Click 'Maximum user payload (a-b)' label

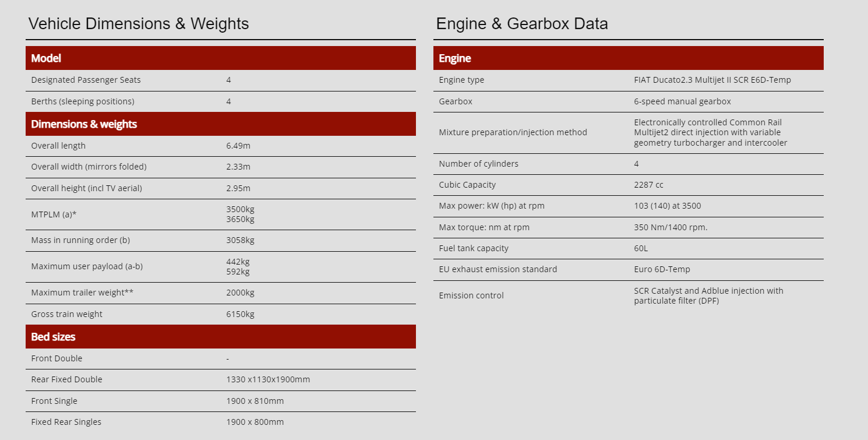point(87,266)
